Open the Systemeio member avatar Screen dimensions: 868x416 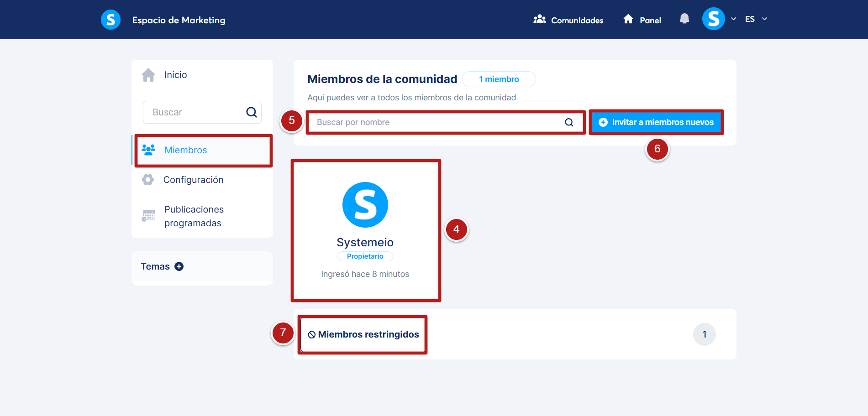click(365, 205)
